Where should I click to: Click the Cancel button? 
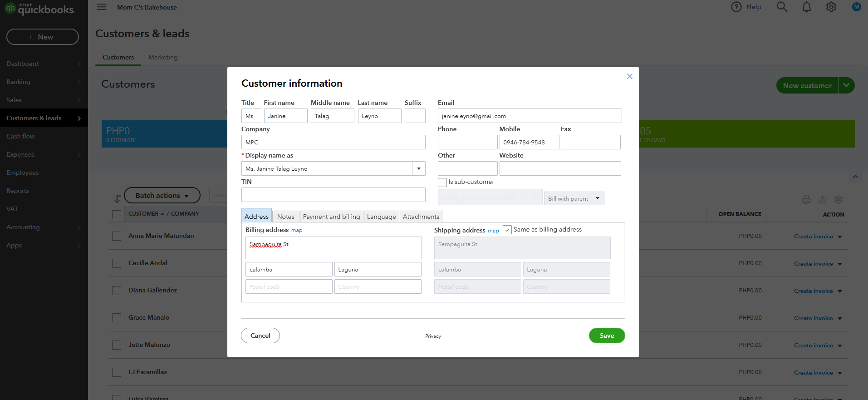pos(260,336)
